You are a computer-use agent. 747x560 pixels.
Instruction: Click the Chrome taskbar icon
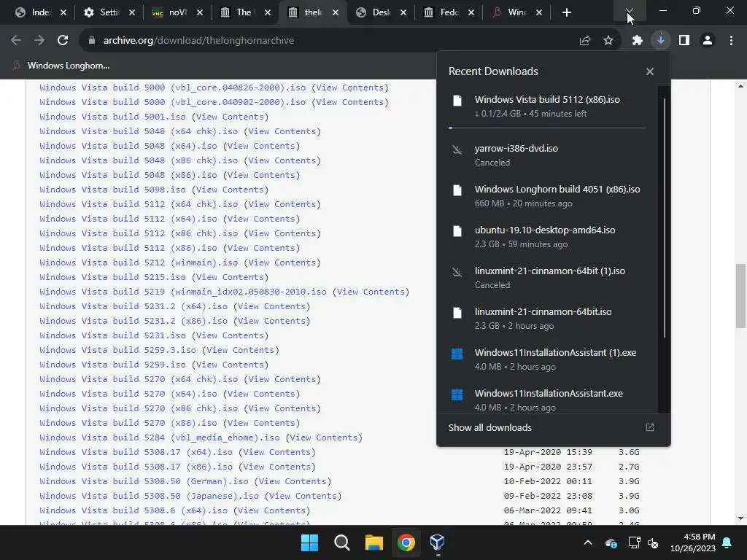pyautogui.click(x=406, y=542)
